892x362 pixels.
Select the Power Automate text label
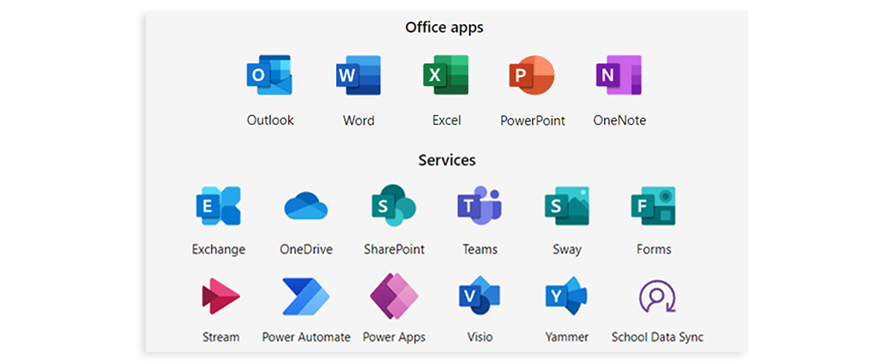306,337
